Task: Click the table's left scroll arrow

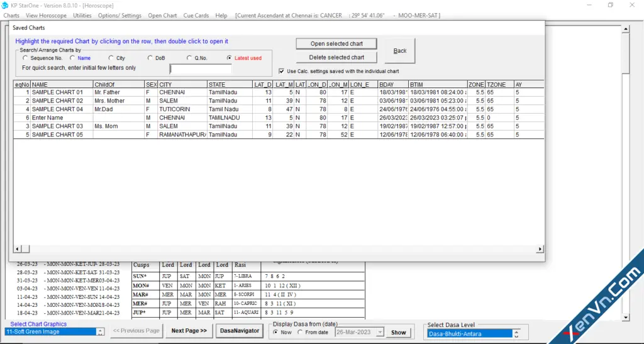Action: (x=17, y=249)
